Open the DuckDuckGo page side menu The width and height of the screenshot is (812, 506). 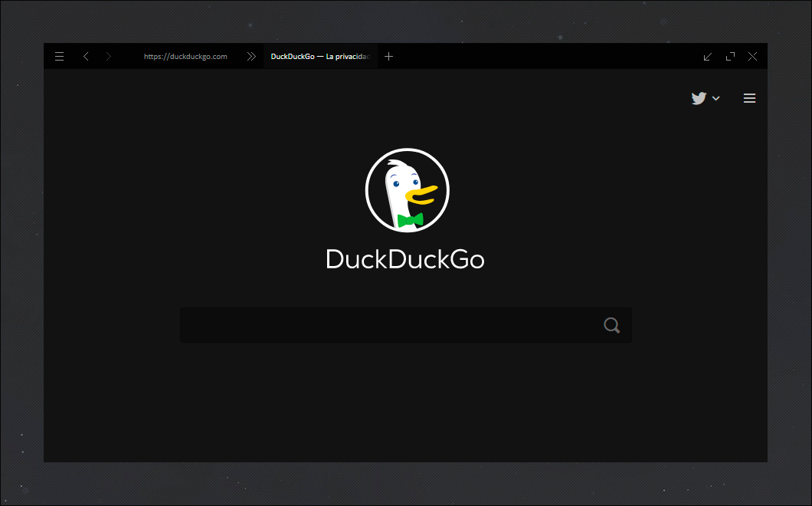(x=749, y=98)
